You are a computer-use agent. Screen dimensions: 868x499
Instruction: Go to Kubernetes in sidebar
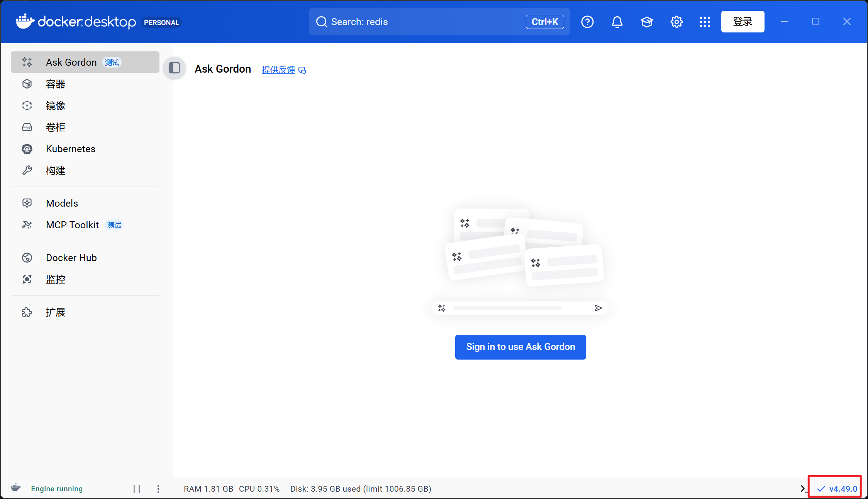(70, 149)
